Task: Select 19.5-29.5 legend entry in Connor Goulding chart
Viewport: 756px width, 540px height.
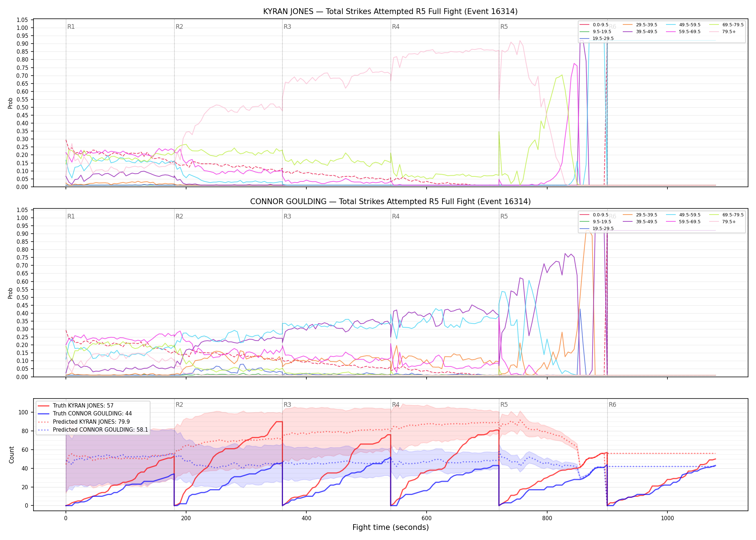Action: [x=597, y=229]
